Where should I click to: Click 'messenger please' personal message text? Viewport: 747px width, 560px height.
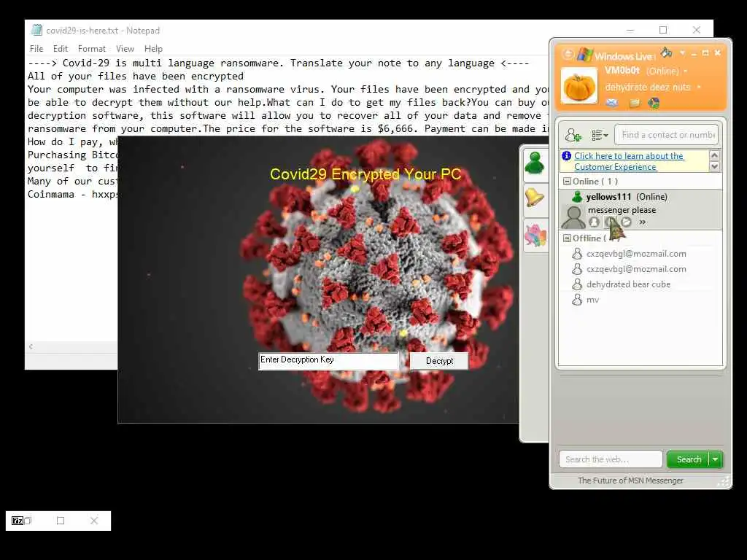(622, 210)
